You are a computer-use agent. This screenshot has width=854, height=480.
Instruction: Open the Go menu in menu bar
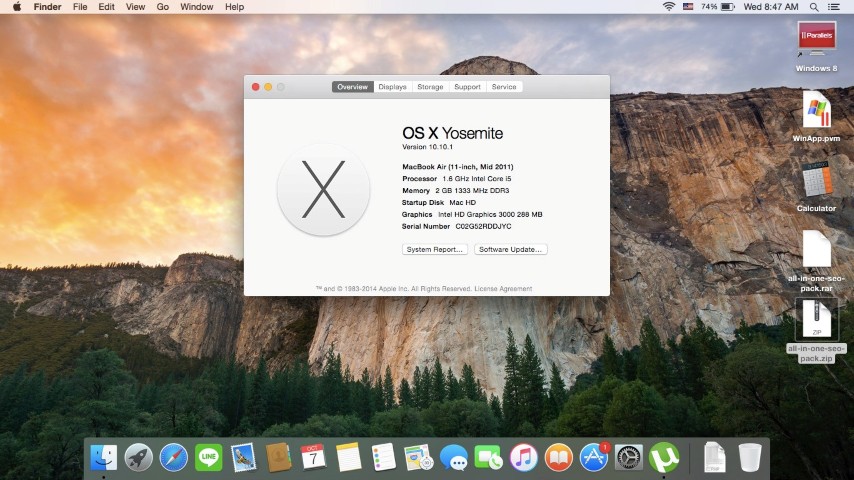[163, 7]
